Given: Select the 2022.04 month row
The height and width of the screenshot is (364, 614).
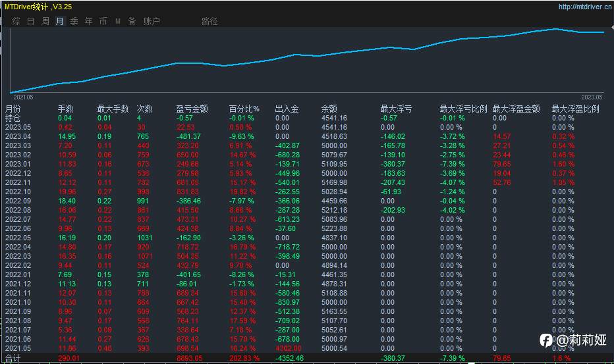Looking at the screenshot, I should 307,247.
